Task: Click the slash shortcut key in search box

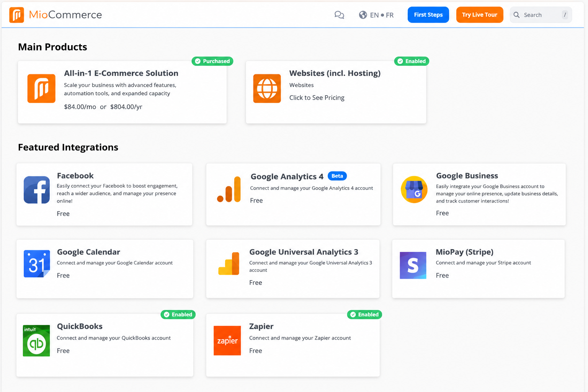Action: (x=565, y=15)
